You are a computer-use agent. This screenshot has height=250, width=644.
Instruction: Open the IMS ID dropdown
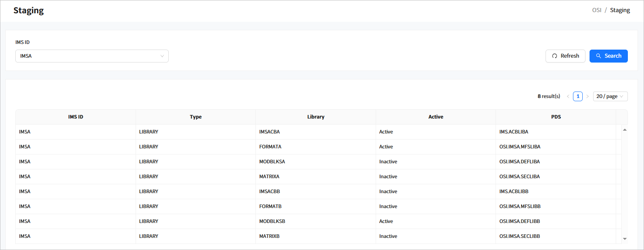tap(92, 56)
